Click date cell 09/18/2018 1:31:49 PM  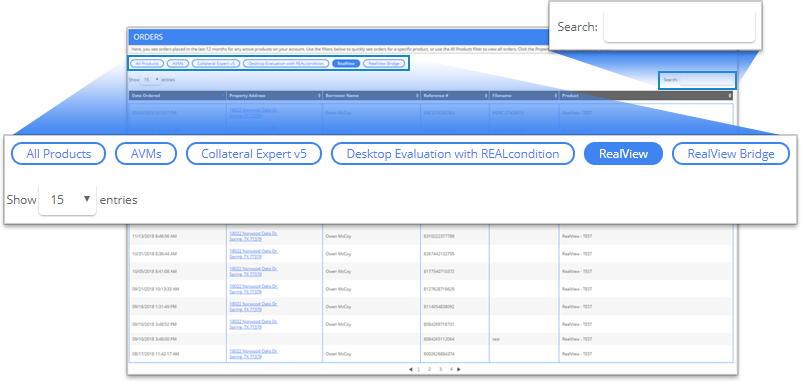(154, 307)
